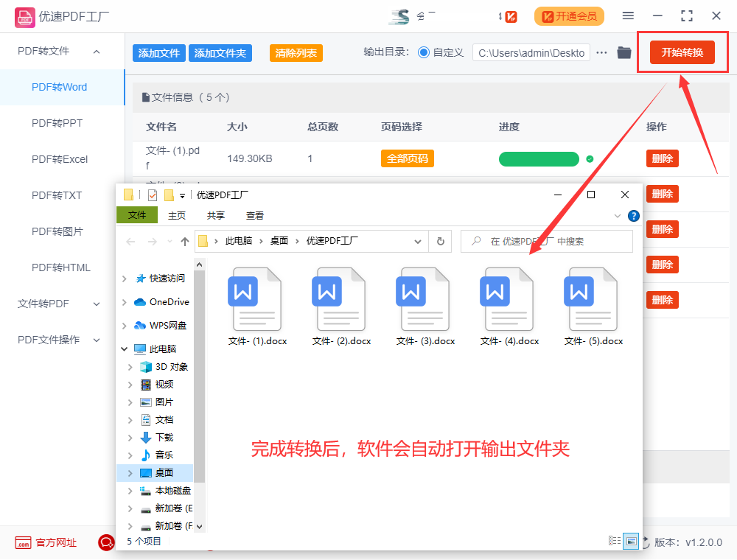Expand the 文件转PDF section
The width and height of the screenshot is (737, 560).
tap(97, 304)
